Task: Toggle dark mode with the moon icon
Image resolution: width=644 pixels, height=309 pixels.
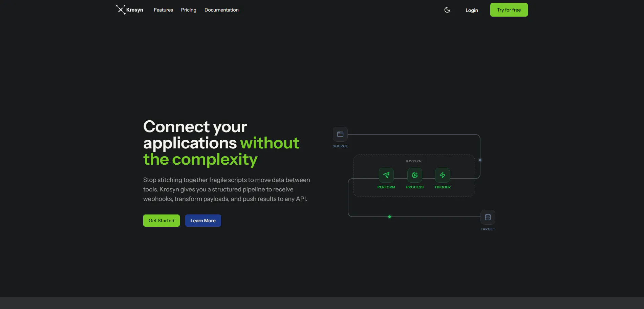Action: pos(447,10)
